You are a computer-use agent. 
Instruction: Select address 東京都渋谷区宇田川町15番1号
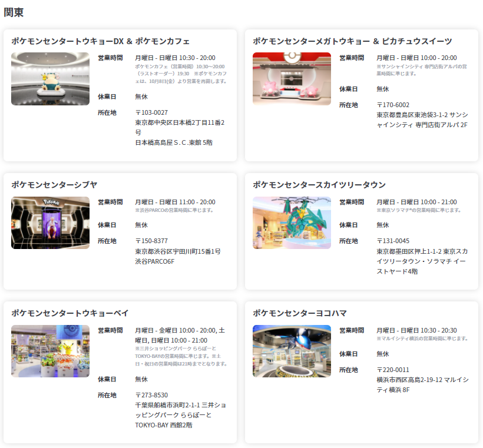[178, 251]
